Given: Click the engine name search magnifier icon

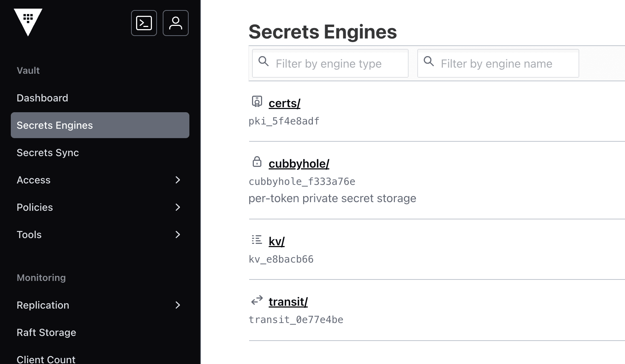Looking at the screenshot, I should coord(428,62).
